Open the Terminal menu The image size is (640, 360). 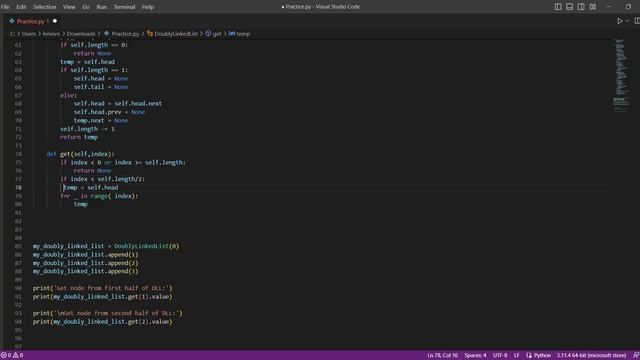[124, 7]
